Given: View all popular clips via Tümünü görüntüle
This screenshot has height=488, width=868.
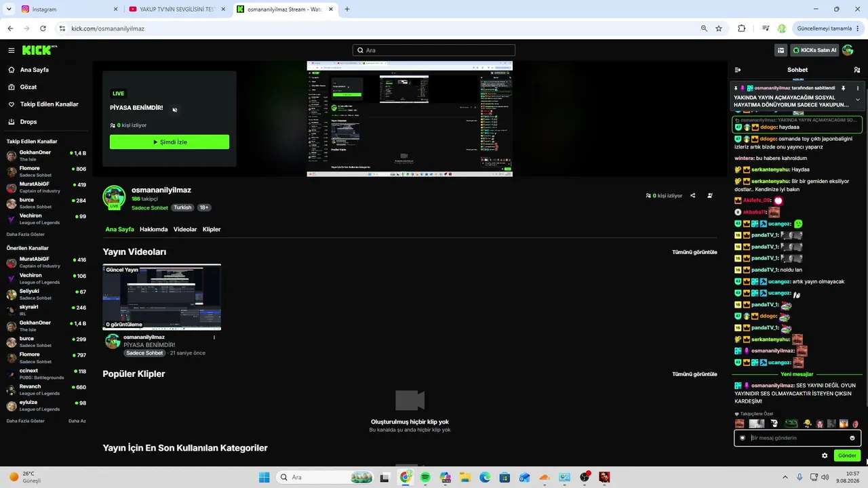Looking at the screenshot, I should (694, 374).
